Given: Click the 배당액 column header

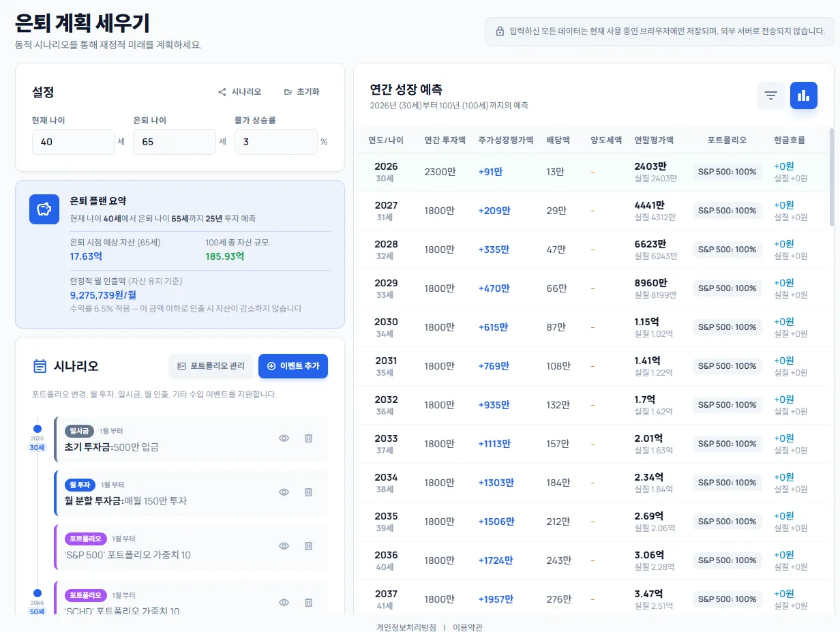Looking at the screenshot, I should point(560,140).
